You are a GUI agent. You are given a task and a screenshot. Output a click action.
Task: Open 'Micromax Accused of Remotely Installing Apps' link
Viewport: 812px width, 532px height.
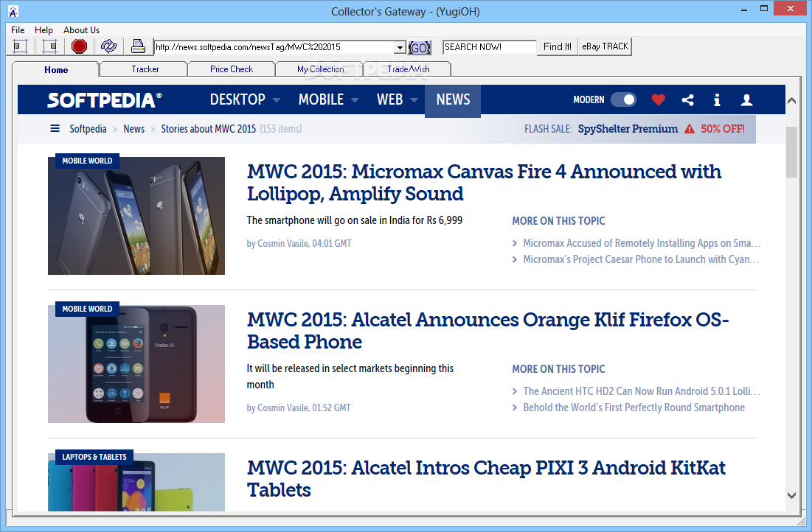[642, 243]
